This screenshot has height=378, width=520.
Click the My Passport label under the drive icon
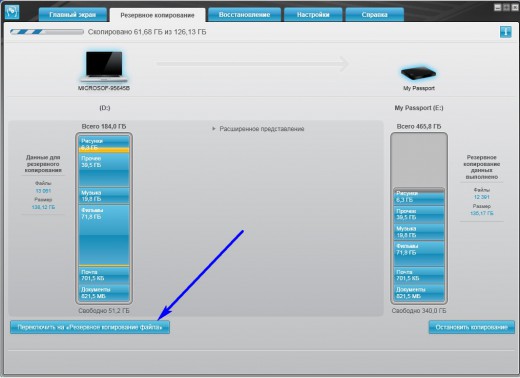point(419,88)
